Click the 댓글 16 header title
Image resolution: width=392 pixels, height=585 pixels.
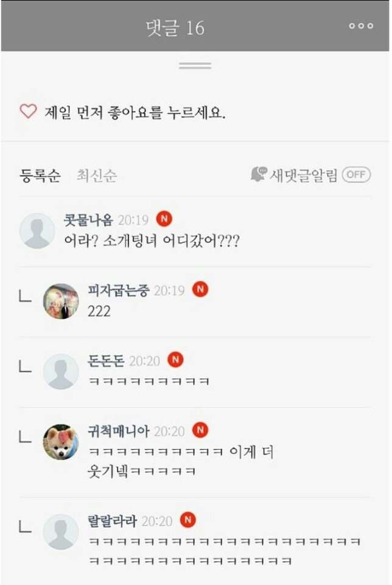point(175,27)
